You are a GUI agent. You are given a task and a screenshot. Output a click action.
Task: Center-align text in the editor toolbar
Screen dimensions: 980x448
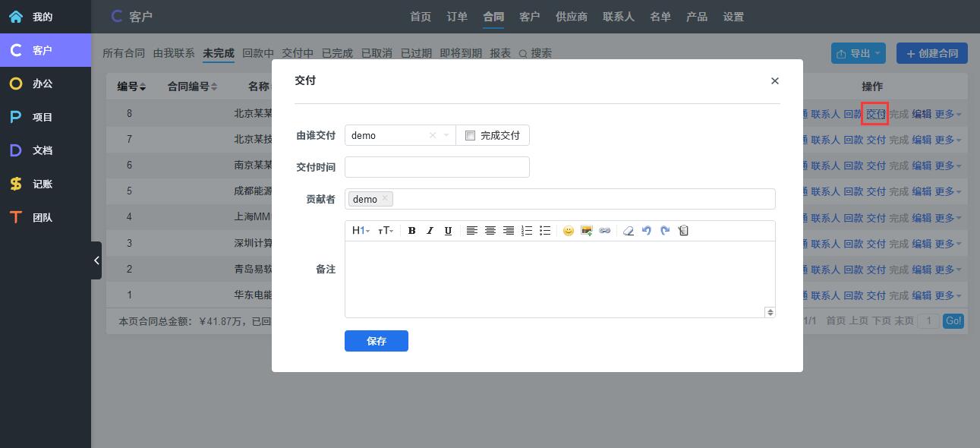coord(490,231)
